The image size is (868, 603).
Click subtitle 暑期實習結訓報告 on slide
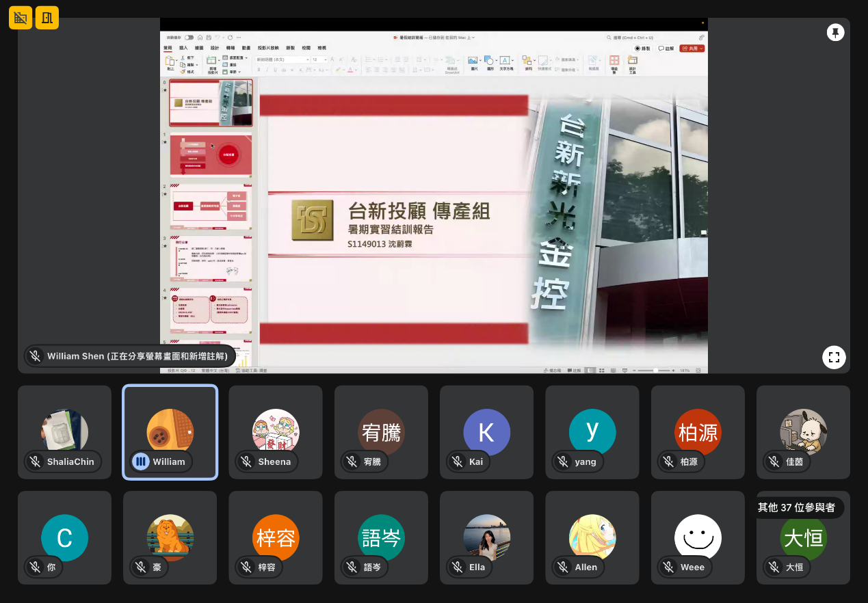391,230
